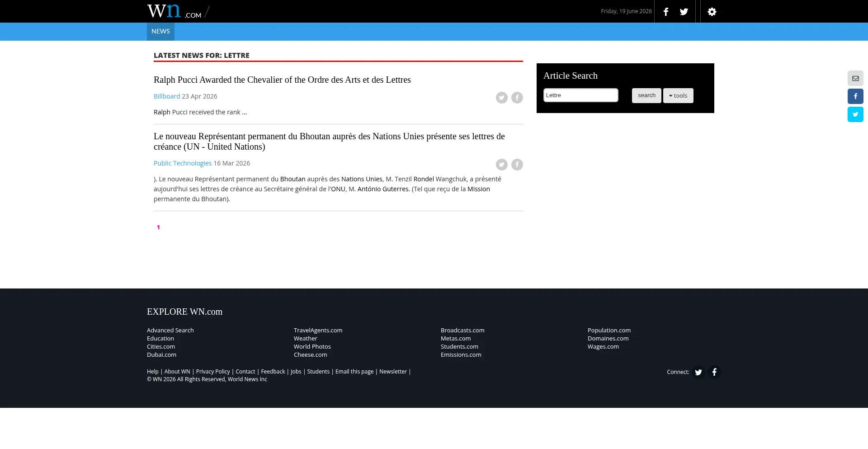868x449 pixels.
Task: Click the António Guterres keyword link
Action: [x=383, y=189]
